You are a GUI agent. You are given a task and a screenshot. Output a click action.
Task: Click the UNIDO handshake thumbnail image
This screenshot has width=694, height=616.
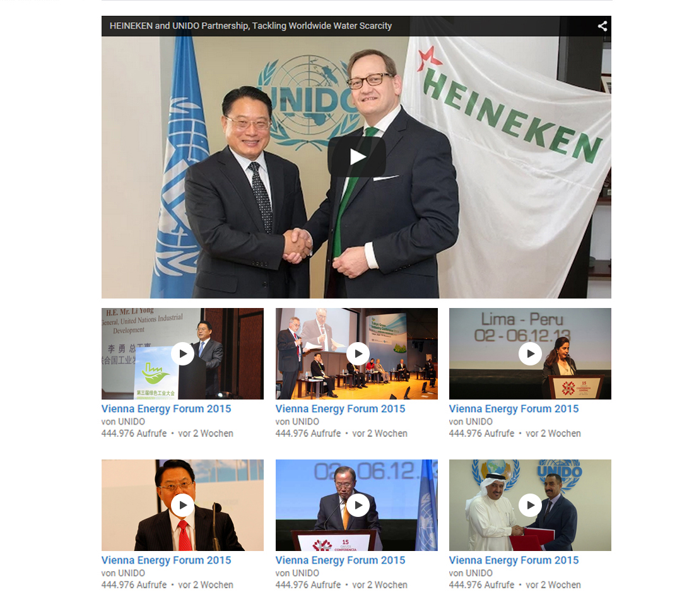(530, 506)
